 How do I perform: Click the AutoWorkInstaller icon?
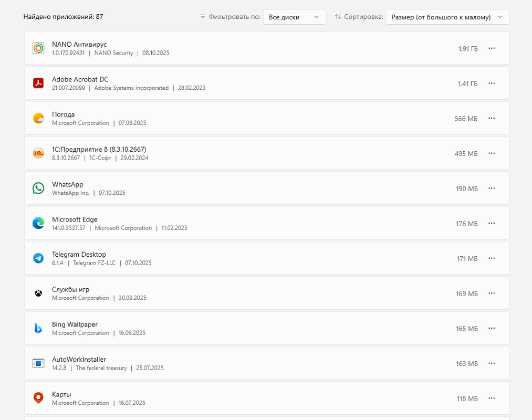pos(38,363)
